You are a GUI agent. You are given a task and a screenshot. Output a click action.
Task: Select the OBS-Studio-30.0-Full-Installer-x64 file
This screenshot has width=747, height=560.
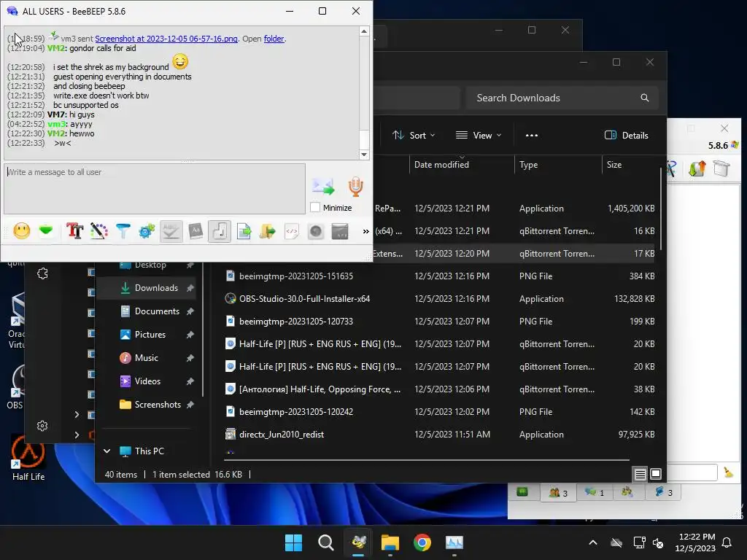439,298
